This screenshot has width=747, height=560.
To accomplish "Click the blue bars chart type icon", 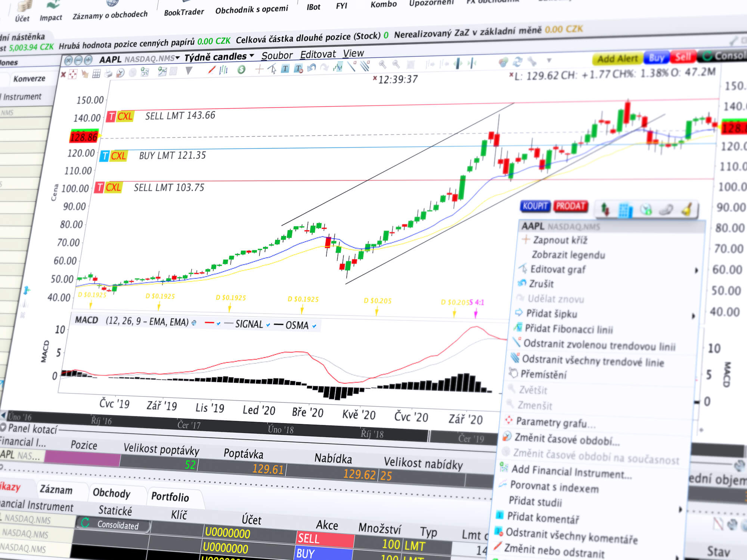I will pyautogui.click(x=224, y=69).
